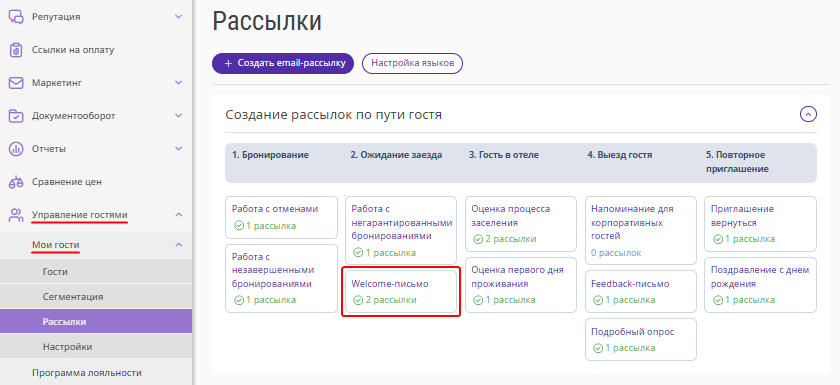
Task: Collapse the Управление гостями chevron
Action: point(179,215)
